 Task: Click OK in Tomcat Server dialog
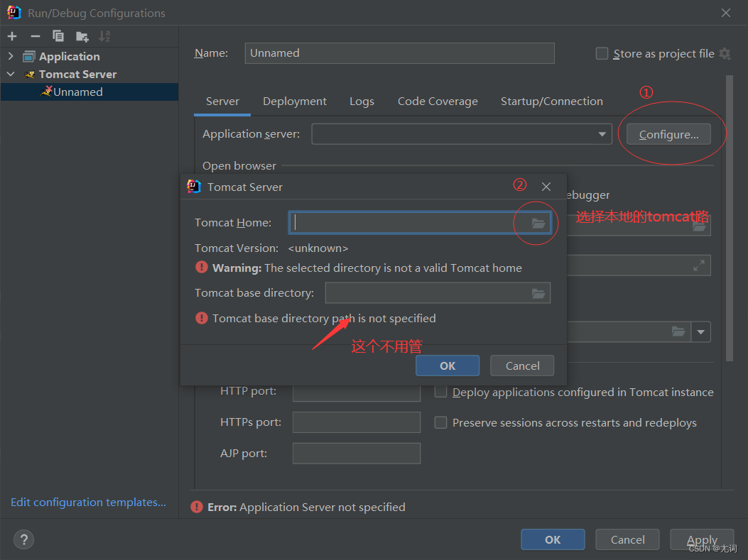(448, 366)
